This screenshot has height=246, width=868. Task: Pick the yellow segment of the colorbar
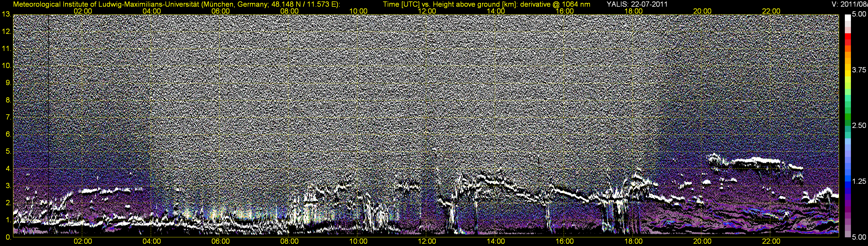click(847, 73)
